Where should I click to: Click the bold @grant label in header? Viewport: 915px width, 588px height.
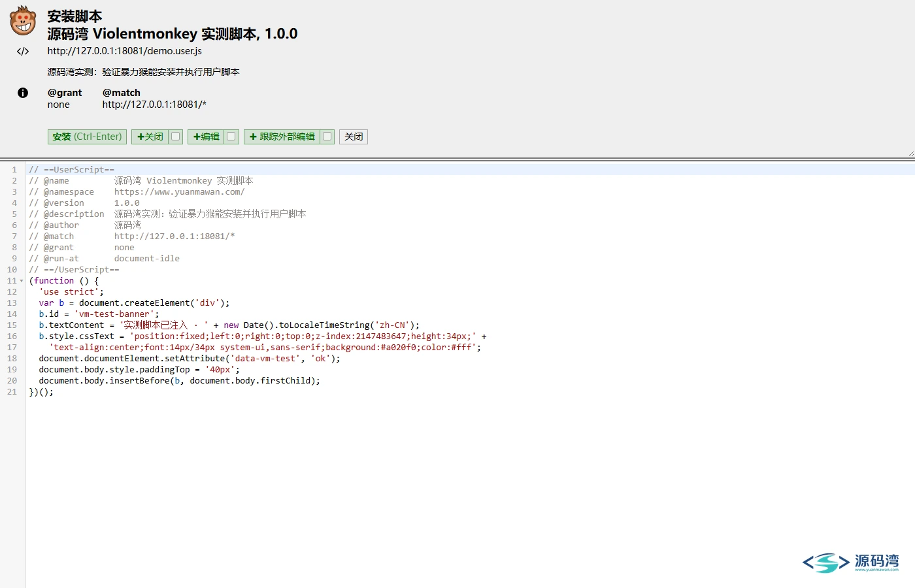tap(65, 93)
